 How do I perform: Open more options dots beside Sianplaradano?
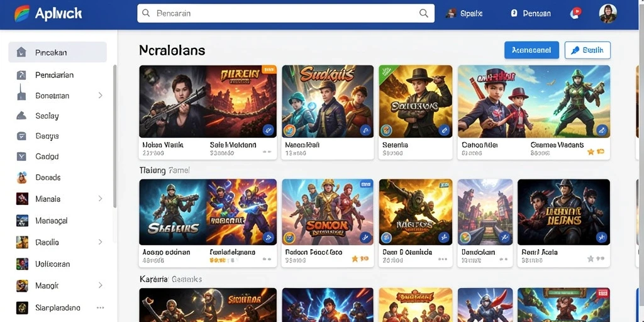pyautogui.click(x=100, y=307)
